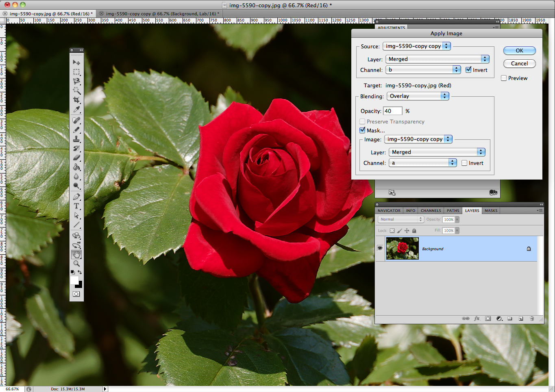This screenshot has height=392, width=555.
Task: Open the Source image dropdown
Action: (x=416, y=46)
